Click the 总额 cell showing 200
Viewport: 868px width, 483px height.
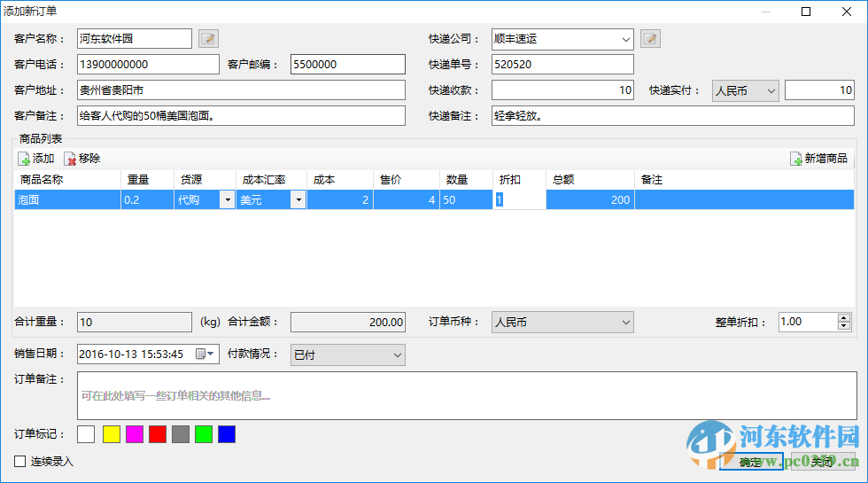pos(590,200)
